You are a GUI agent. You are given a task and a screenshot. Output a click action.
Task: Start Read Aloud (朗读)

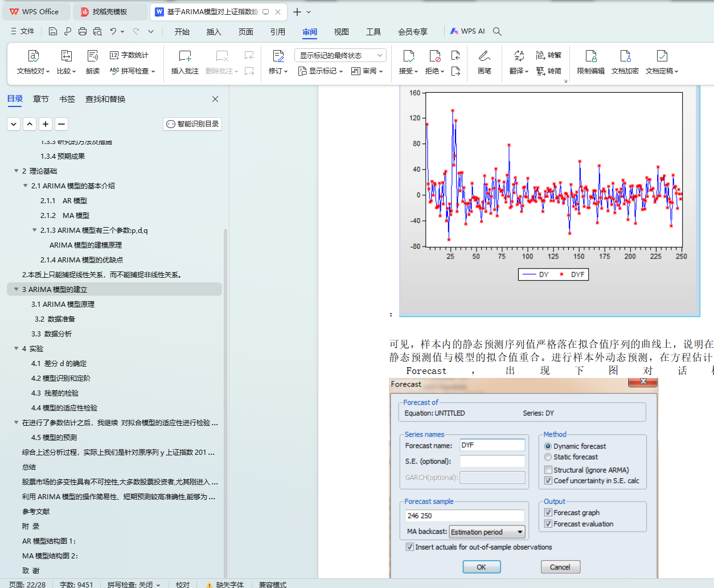(x=93, y=62)
